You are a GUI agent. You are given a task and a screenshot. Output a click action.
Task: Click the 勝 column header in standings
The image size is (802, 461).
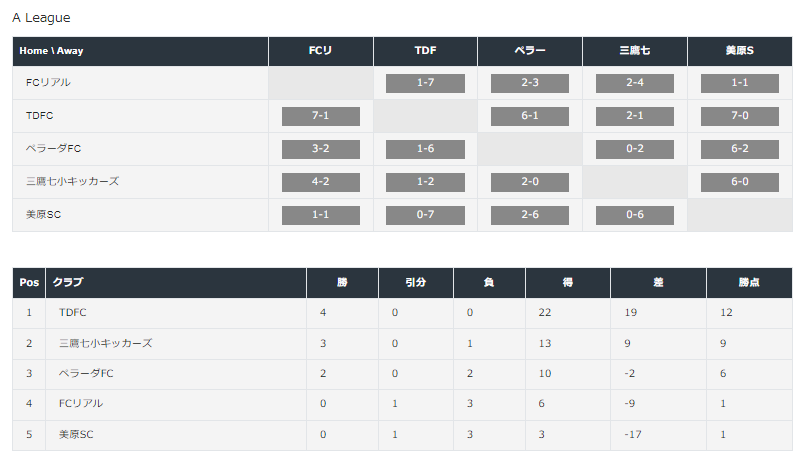(342, 282)
